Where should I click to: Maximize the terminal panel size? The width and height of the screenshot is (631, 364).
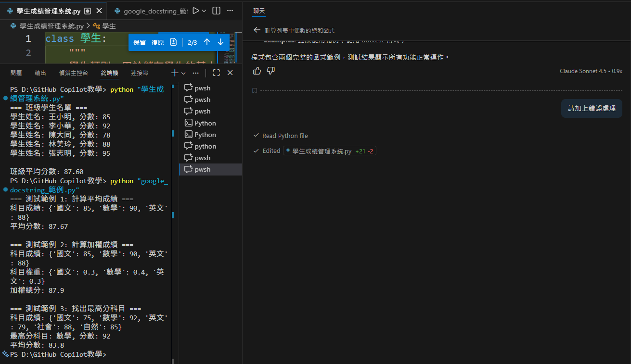click(217, 73)
